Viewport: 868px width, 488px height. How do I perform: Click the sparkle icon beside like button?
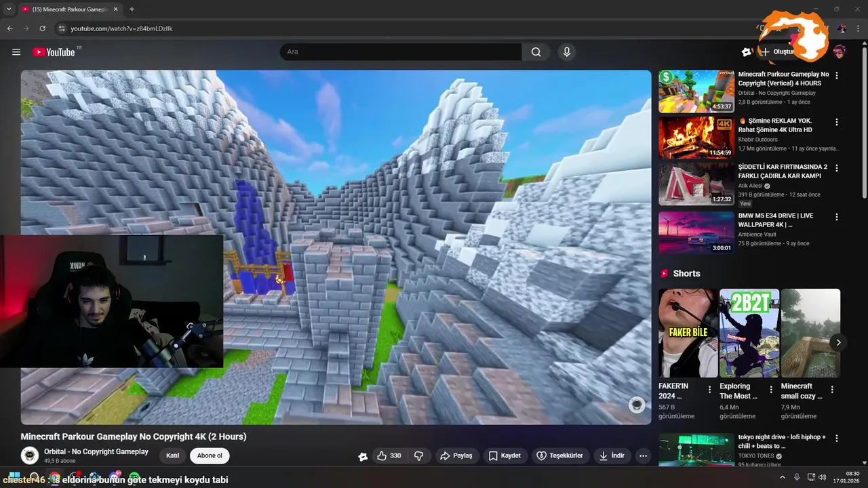point(363,456)
